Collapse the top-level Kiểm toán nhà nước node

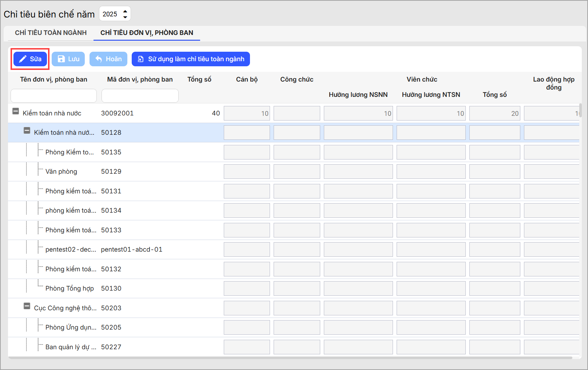pyautogui.click(x=16, y=111)
